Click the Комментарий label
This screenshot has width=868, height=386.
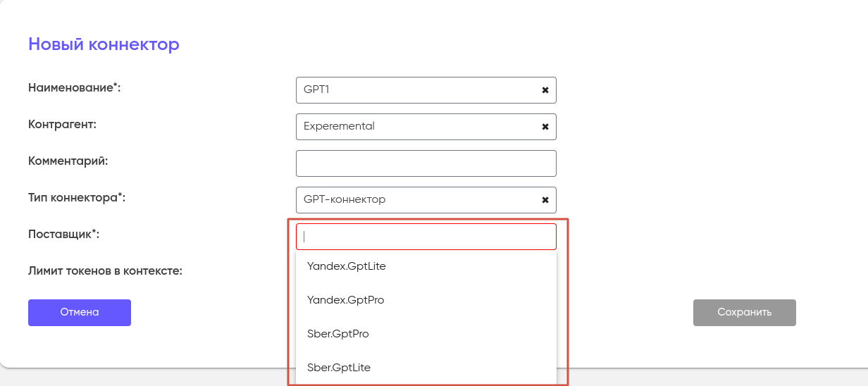(68, 161)
